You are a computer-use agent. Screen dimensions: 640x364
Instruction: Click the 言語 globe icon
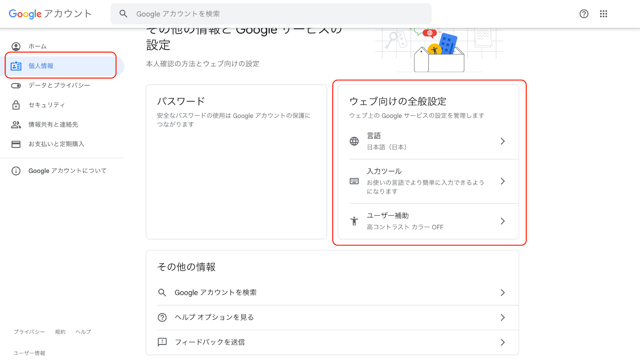click(354, 141)
